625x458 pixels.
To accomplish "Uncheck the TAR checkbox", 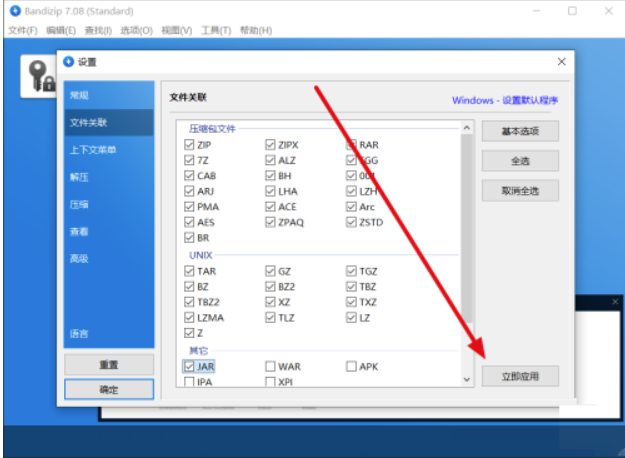I will click(x=189, y=271).
